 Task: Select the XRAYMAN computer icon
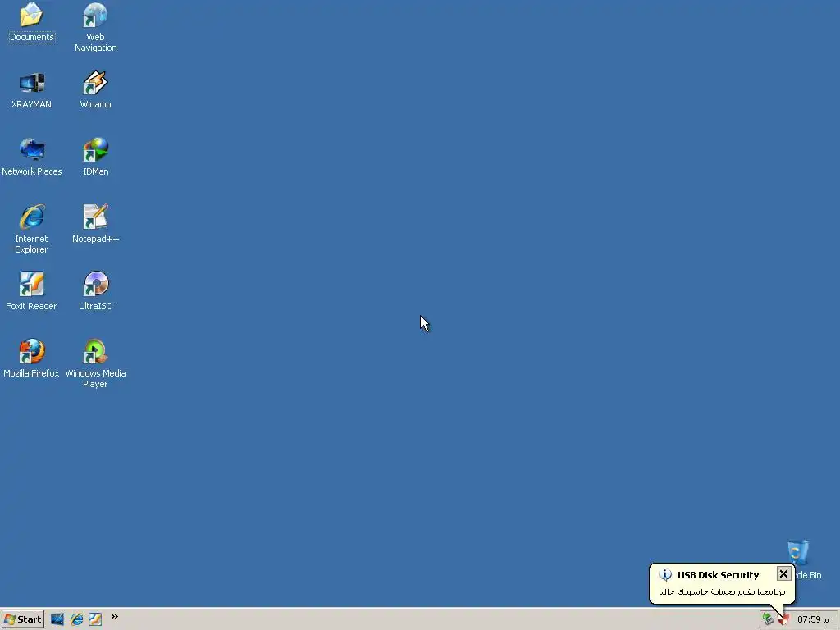32,83
